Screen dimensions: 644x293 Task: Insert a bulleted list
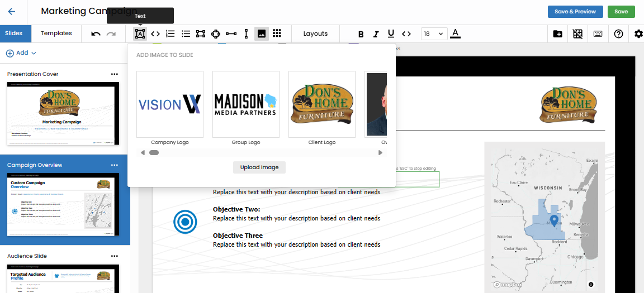coord(186,34)
